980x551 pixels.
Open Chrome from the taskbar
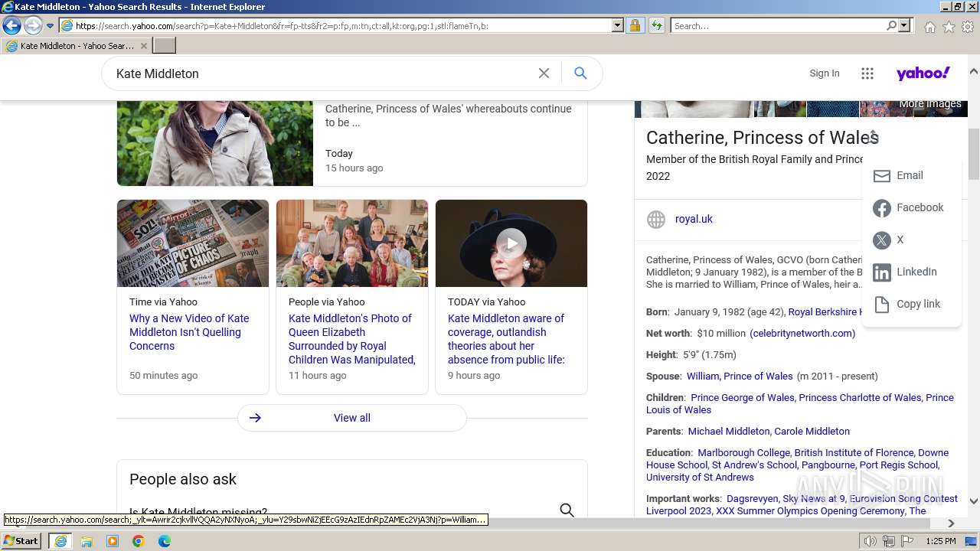(139, 541)
